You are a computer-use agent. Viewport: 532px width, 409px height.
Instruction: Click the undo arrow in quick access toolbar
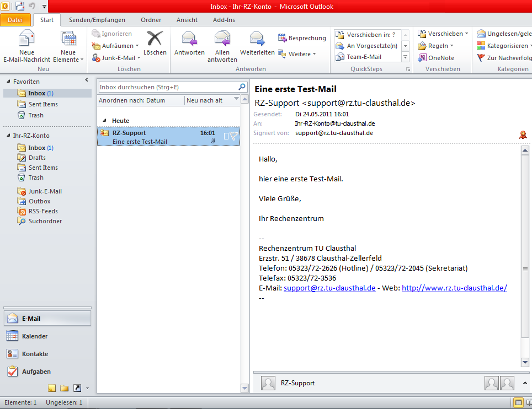32,6
